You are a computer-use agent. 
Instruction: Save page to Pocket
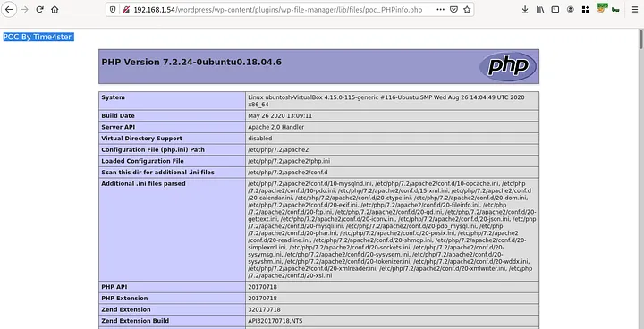coord(453,10)
